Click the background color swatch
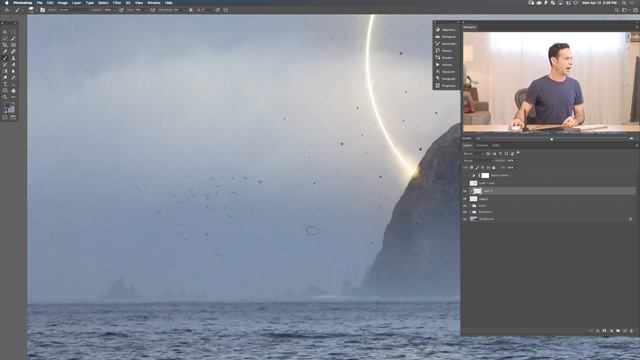Image resolution: width=640 pixels, height=360 pixels. (11, 110)
